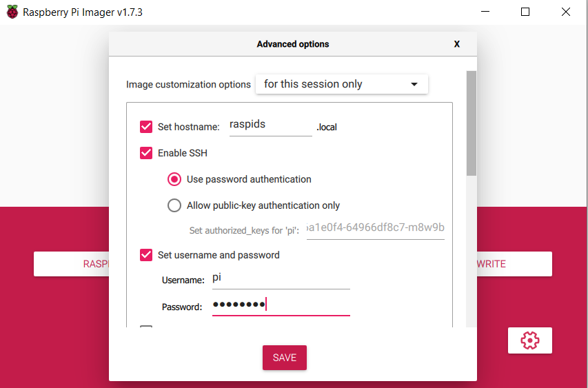Click the Raspberry Pi logo in title bar
The image size is (588, 388).
pyautogui.click(x=12, y=12)
